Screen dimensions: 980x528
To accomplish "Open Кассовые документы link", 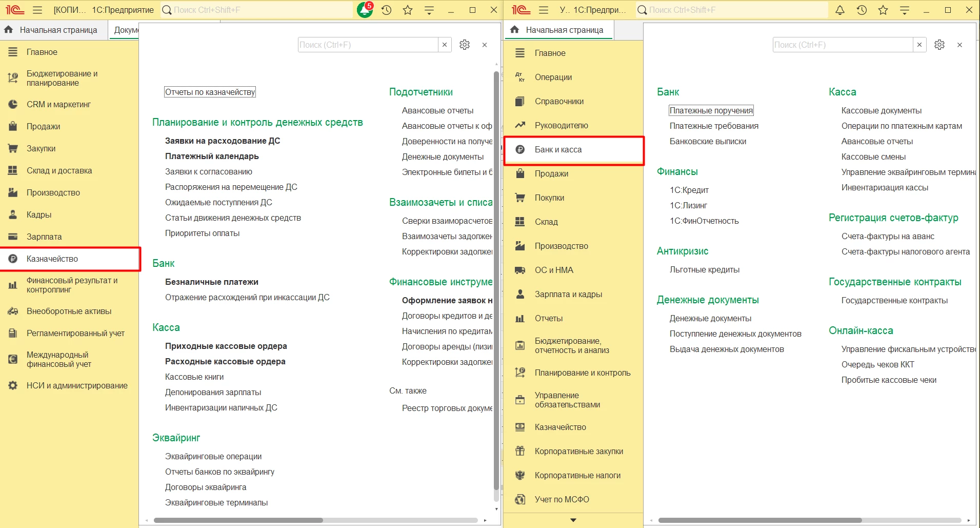I will coord(882,110).
